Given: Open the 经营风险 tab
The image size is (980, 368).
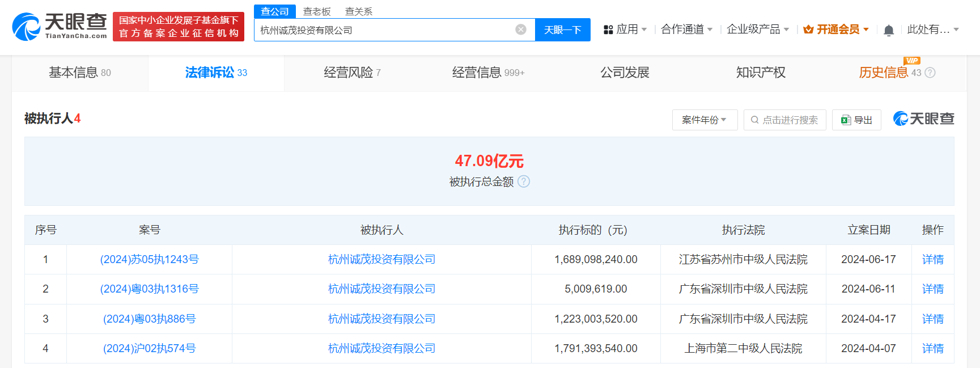Looking at the screenshot, I should pyautogui.click(x=352, y=73).
